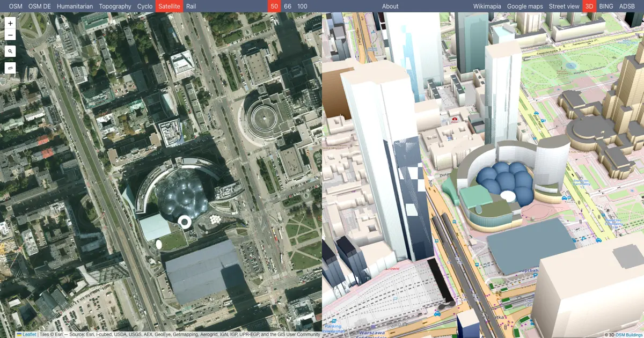The width and height of the screenshot is (644, 338).
Task: Toggle the active Satellite layer
Action: (x=169, y=6)
